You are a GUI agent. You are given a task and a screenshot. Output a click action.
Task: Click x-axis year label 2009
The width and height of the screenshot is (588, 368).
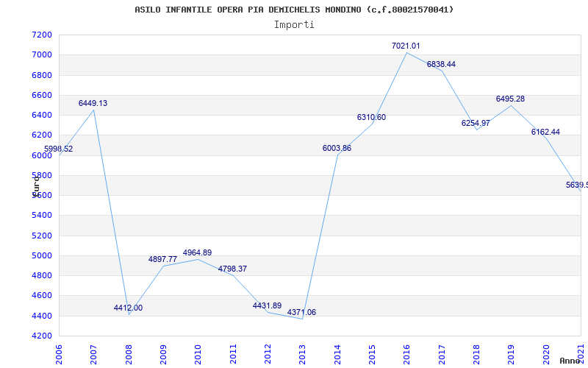pyautogui.click(x=163, y=355)
